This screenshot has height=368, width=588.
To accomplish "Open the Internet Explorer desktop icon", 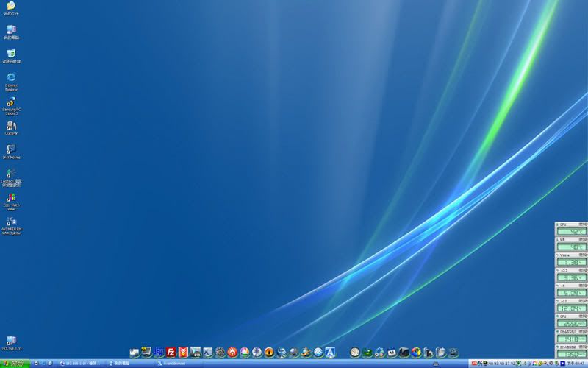I will [x=11, y=78].
